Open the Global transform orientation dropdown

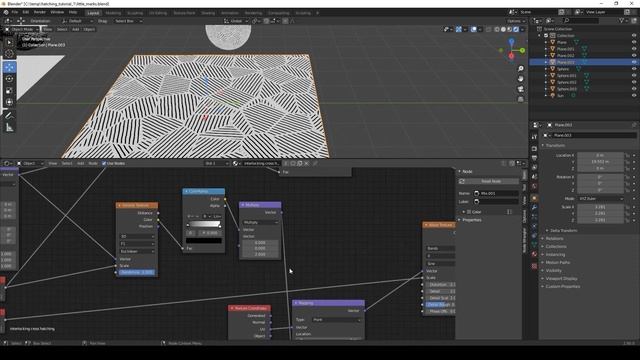tap(236, 21)
